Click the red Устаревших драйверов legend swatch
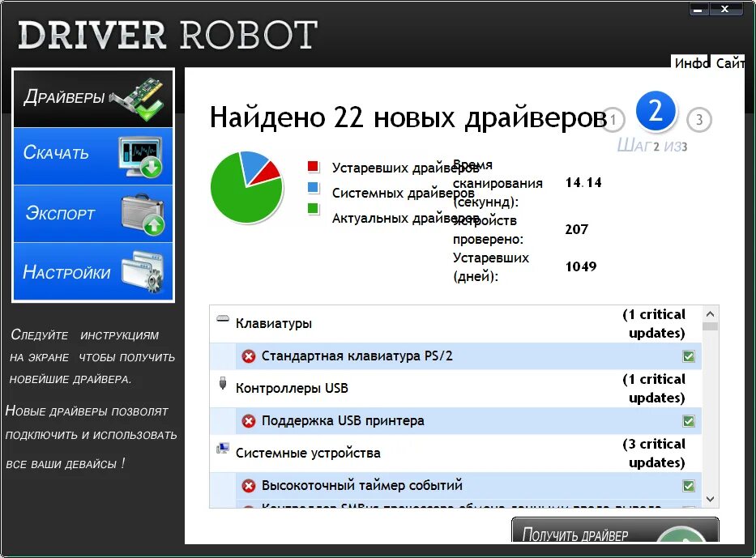Image resolution: width=756 pixels, height=558 pixels. 313,167
